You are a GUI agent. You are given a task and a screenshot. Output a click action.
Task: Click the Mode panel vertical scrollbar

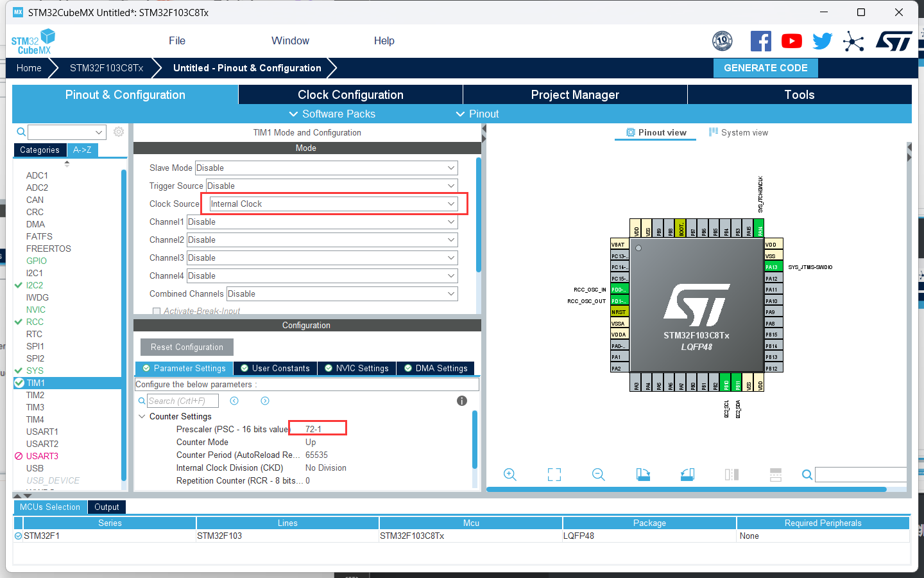[x=479, y=215]
